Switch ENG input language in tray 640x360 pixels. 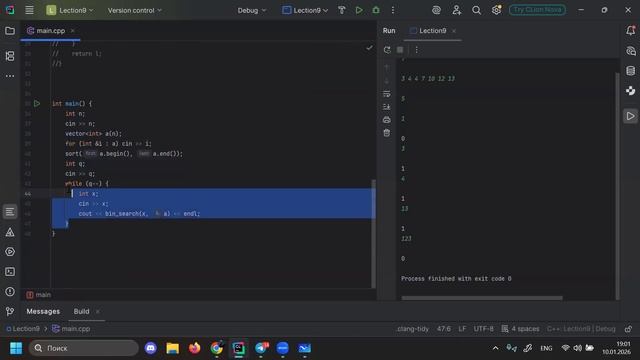pyautogui.click(x=546, y=348)
